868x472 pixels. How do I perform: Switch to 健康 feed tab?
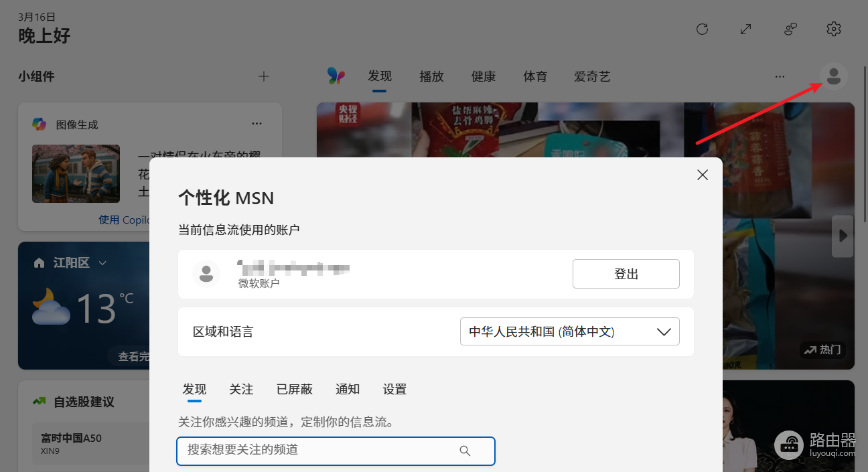point(484,76)
